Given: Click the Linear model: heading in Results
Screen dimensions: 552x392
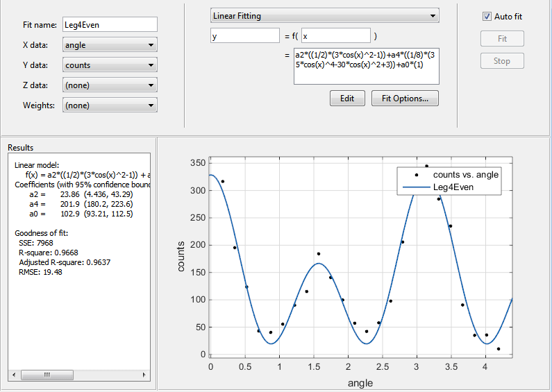Looking at the screenshot, I should click(x=37, y=165).
